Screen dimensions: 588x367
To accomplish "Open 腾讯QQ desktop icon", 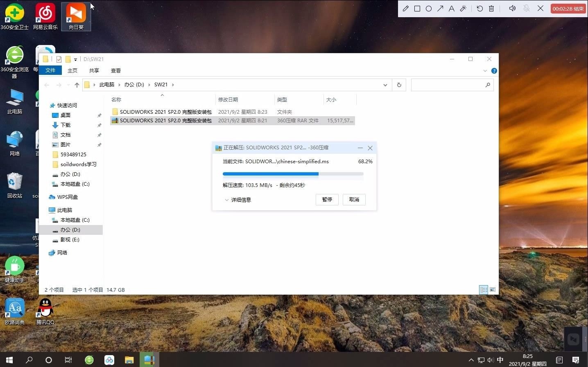I will pos(45,312).
